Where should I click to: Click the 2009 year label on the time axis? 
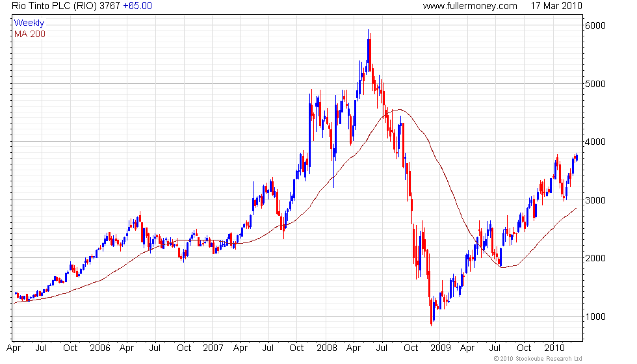point(441,348)
